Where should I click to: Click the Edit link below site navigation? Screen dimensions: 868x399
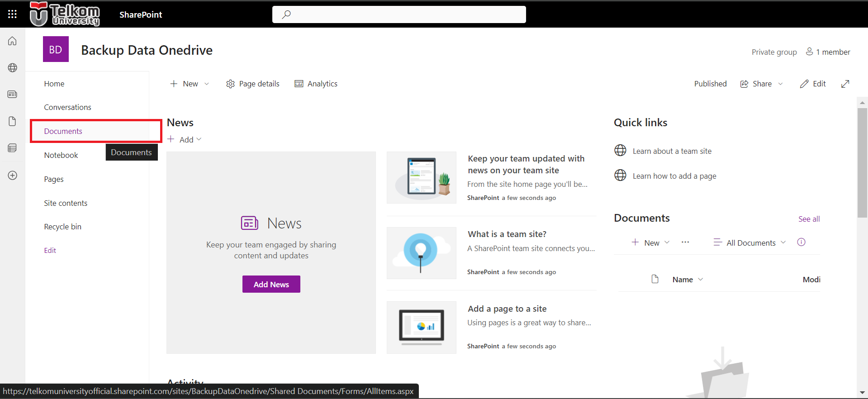pos(50,250)
